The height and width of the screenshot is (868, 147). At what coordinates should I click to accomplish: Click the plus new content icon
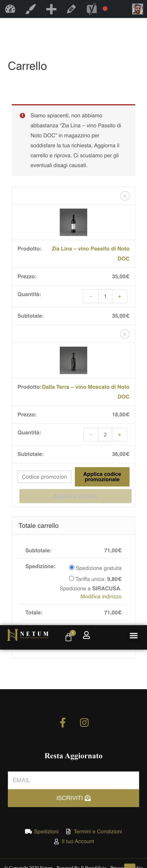point(51,9)
